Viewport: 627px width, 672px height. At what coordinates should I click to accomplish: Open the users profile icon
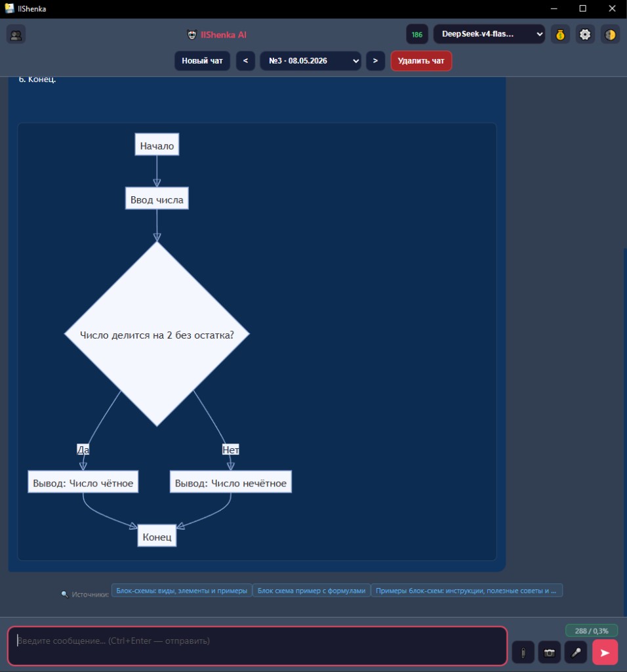pyautogui.click(x=16, y=35)
